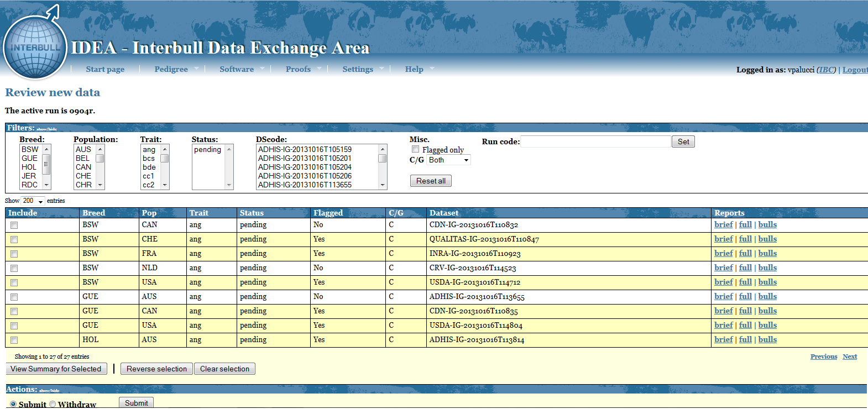Select the Withdraw radio button
Viewport: 868px width, 409px height.
(53, 404)
